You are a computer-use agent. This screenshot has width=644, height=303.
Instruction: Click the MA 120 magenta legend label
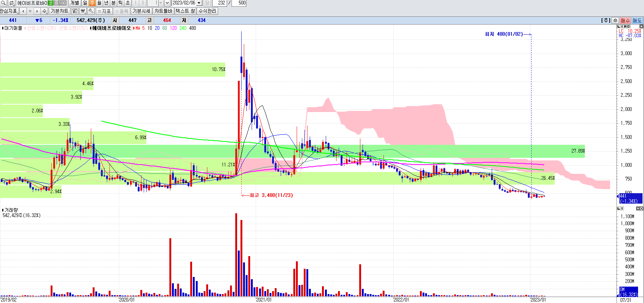(x=173, y=28)
